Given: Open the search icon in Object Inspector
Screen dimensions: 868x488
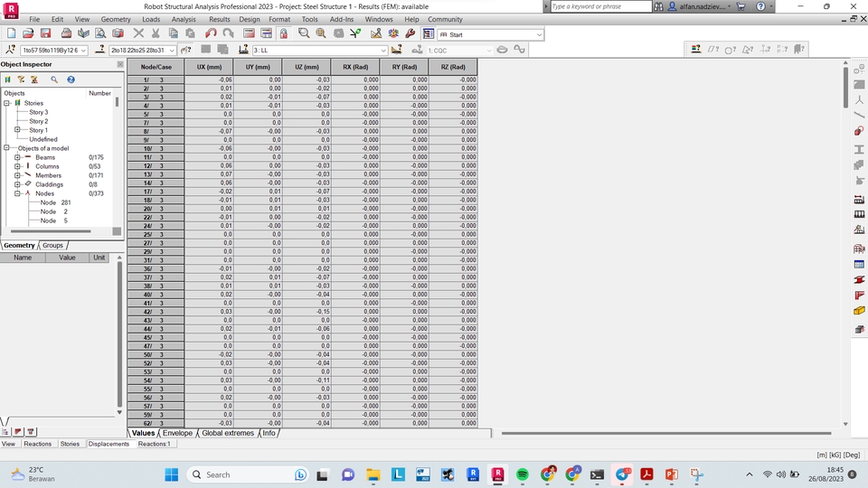Looking at the screenshot, I should 54,80.
